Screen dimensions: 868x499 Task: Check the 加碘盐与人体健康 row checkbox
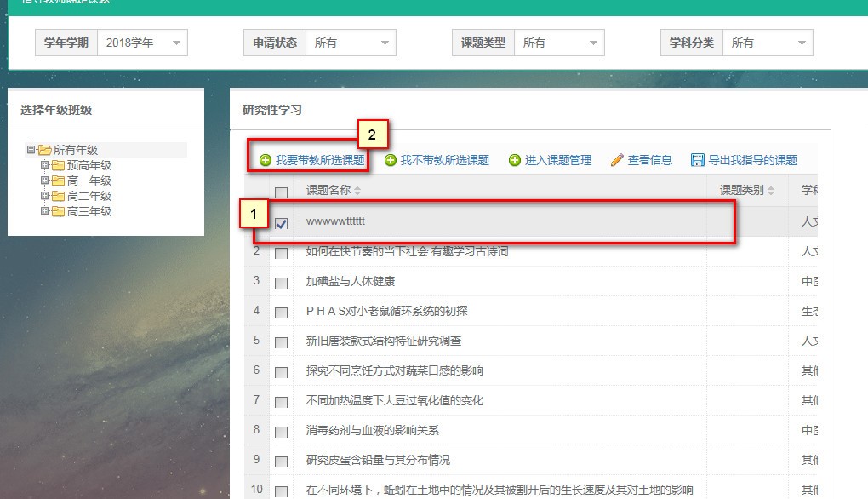[282, 283]
